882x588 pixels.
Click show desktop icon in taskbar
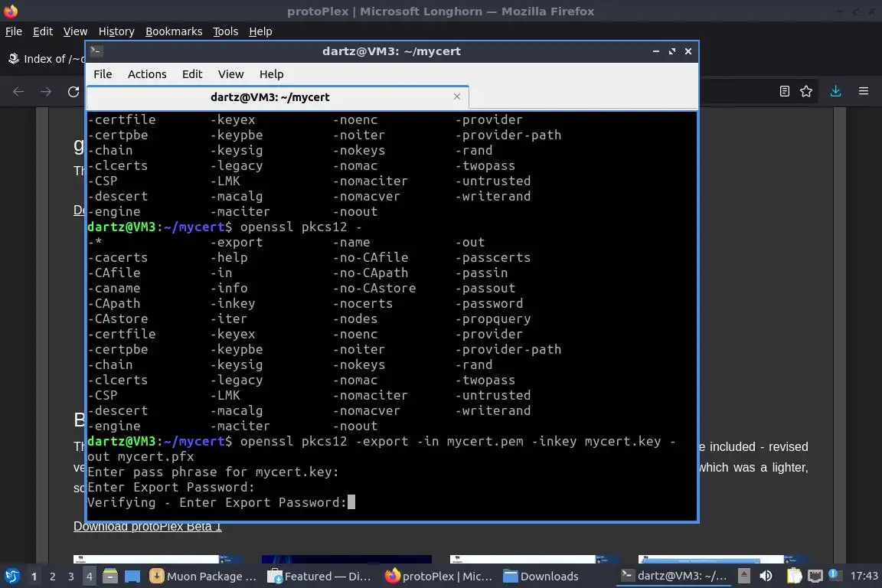[x=132, y=577]
